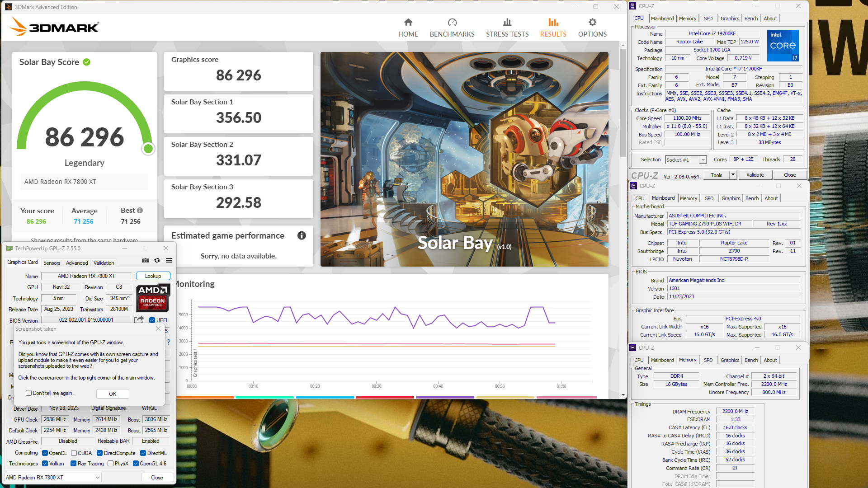This screenshot has height=488, width=868.
Task: Click the 3DMark scrollbar up arrow
Action: [x=623, y=45]
